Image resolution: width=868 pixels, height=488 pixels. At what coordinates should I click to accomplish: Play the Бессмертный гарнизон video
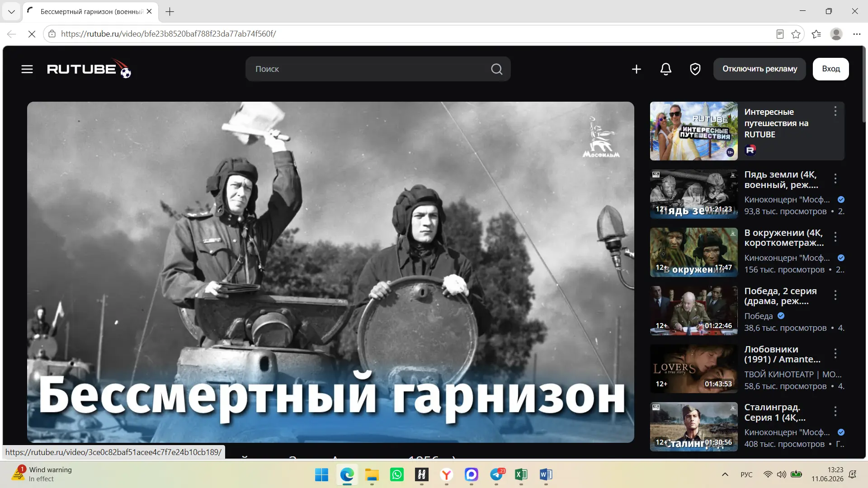[330, 272]
